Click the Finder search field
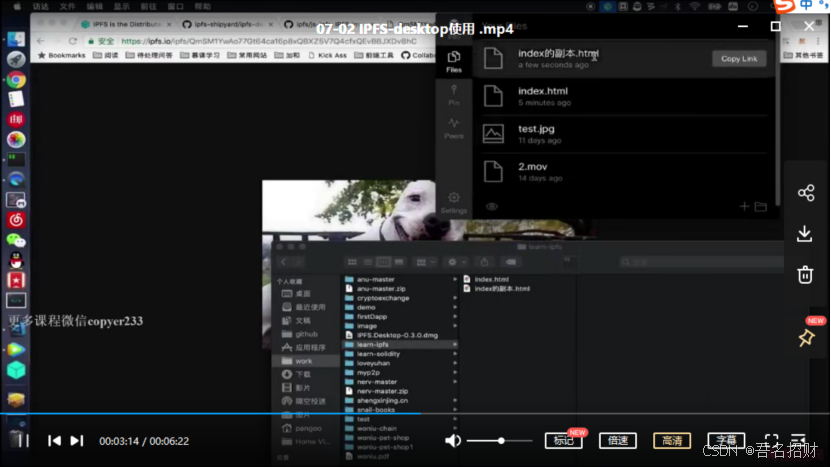The height and width of the screenshot is (467, 831). 700,262
